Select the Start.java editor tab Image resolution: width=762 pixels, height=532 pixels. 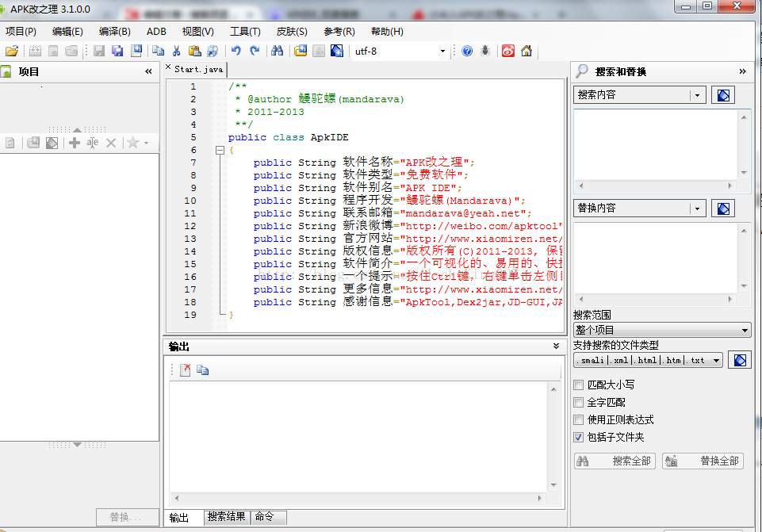click(199, 69)
